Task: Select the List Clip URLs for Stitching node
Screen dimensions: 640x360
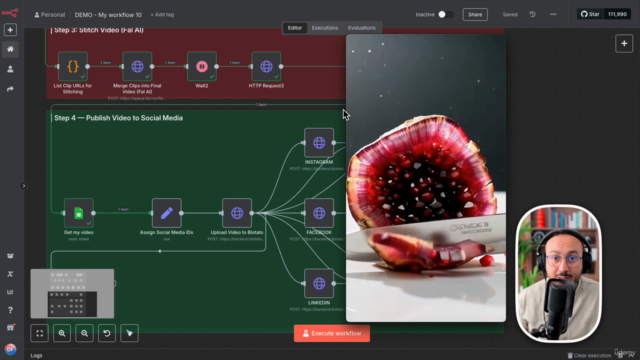Action: coord(73,66)
